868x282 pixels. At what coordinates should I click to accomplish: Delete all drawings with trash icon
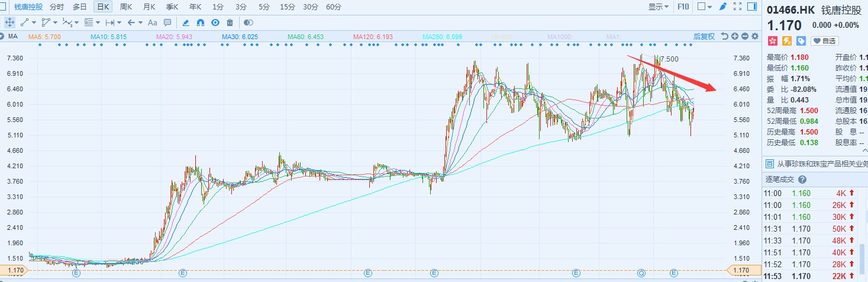click(x=230, y=23)
